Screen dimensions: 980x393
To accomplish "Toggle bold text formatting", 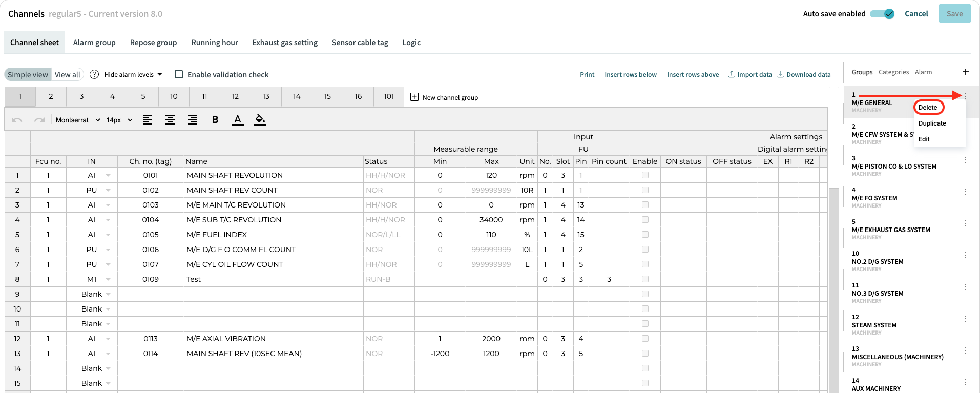I will tap(215, 120).
